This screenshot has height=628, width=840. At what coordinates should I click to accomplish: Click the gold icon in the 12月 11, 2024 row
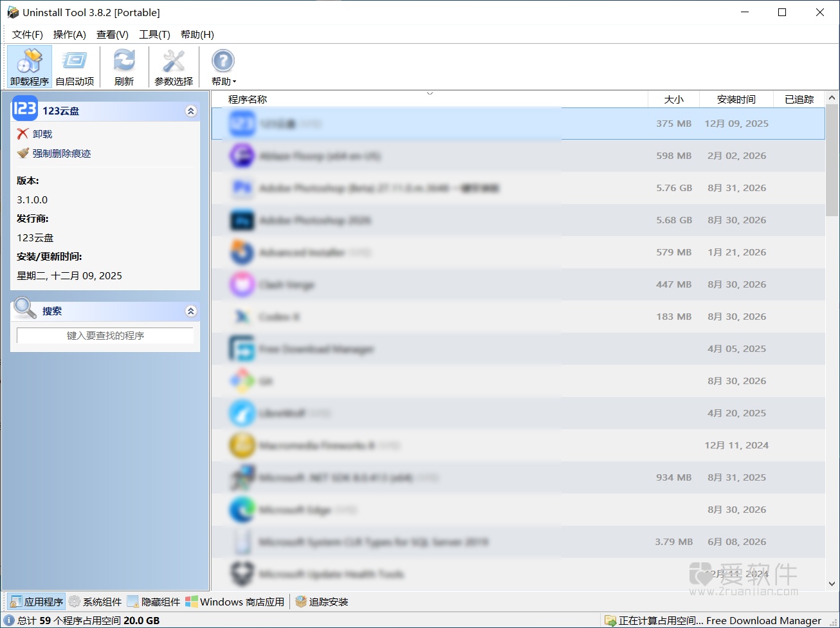[x=242, y=445]
